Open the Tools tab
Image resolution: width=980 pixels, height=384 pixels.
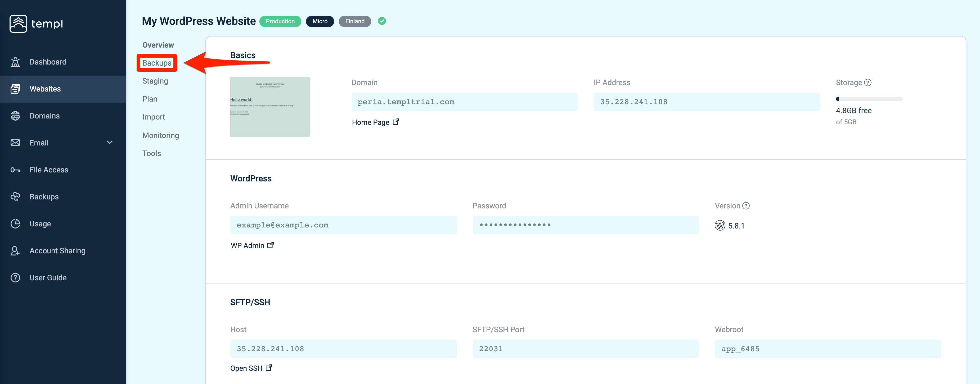(x=151, y=153)
